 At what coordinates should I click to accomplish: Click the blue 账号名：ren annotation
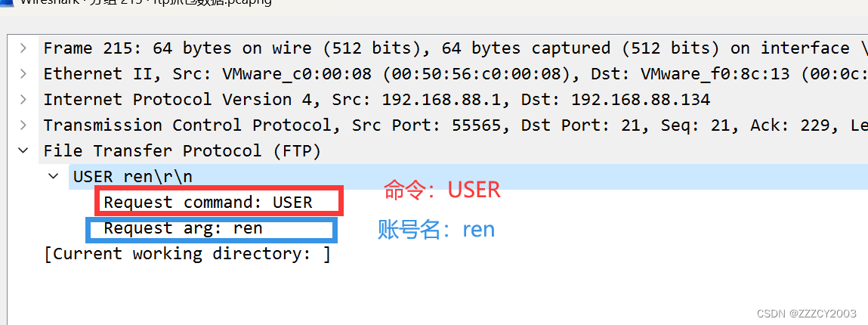pos(436,229)
